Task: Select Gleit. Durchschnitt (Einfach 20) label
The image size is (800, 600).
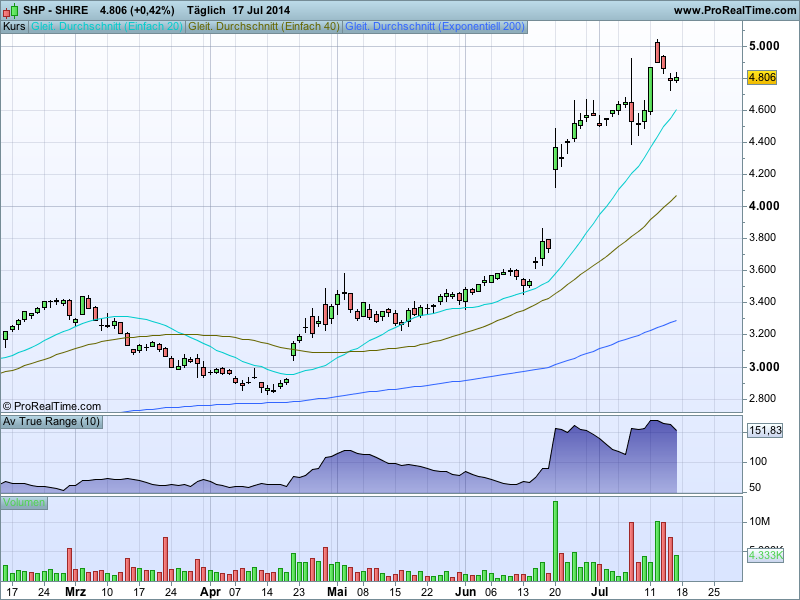Action: pos(107,27)
